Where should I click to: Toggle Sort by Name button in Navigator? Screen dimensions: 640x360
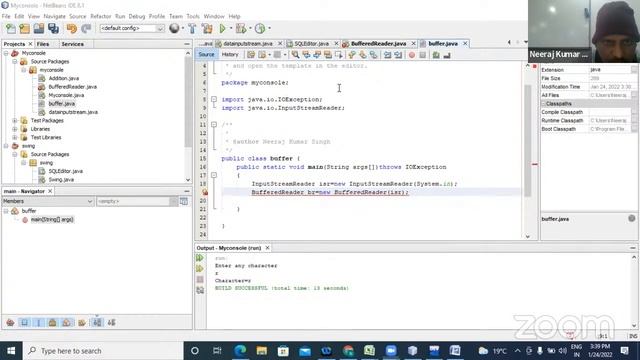pyautogui.click(x=97, y=322)
